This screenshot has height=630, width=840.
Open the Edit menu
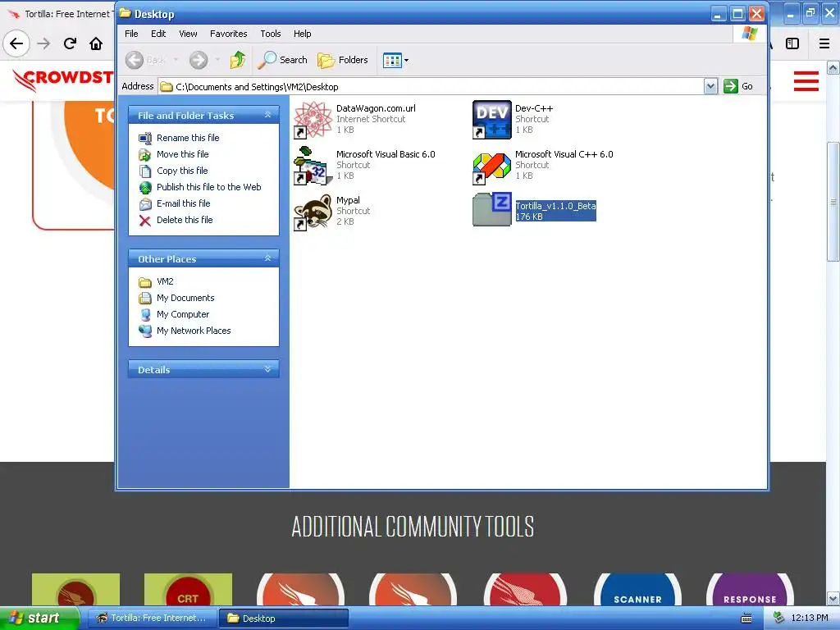(158, 34)
